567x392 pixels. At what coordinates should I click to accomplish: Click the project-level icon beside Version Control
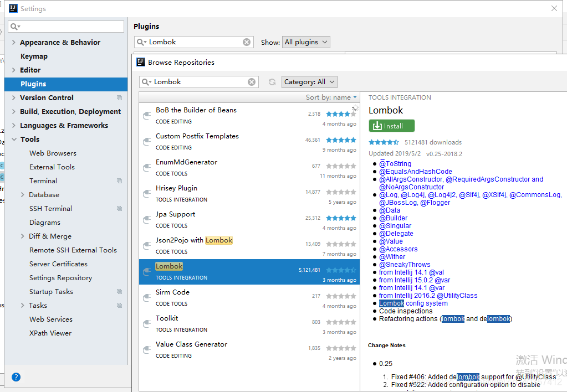click(119, 98)
